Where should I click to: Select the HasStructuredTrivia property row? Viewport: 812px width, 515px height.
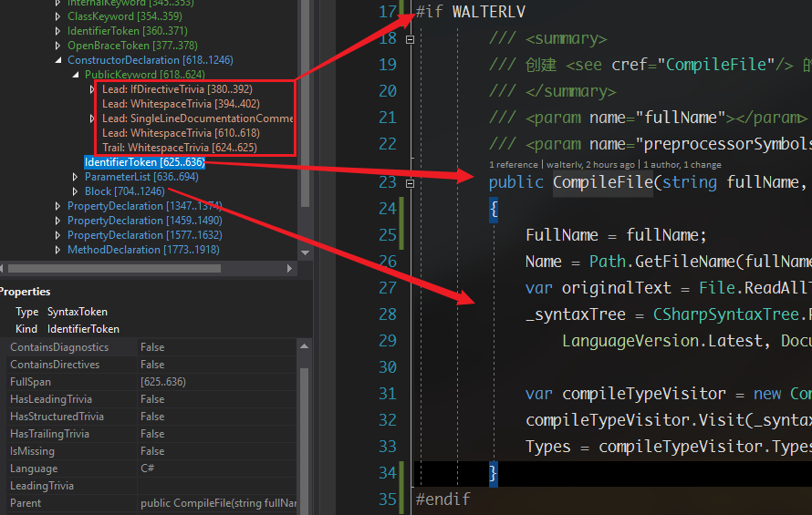pyautogui.click(x=151, y=417)
